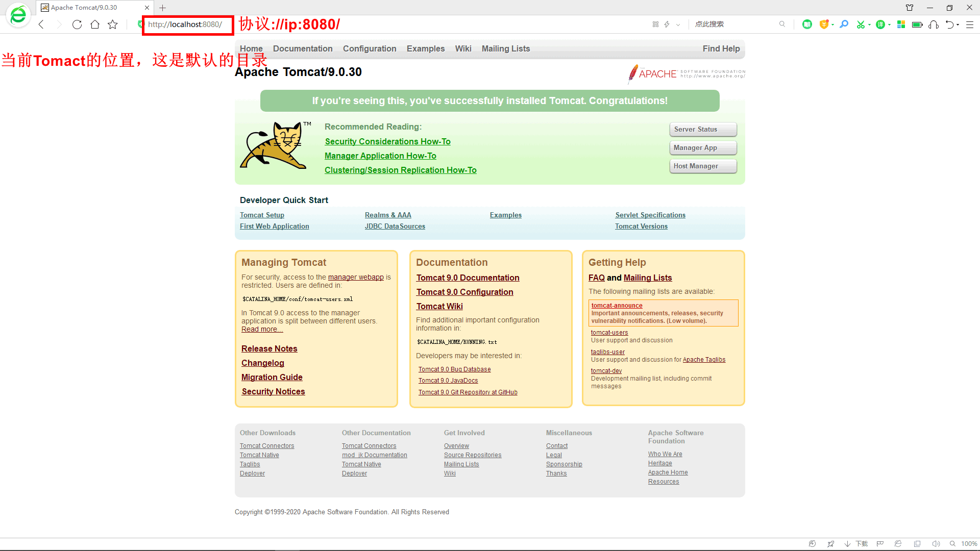This screenshot has width=980, height=551.
Task: Click the green battery icon in toolbar
Action: 917,24
